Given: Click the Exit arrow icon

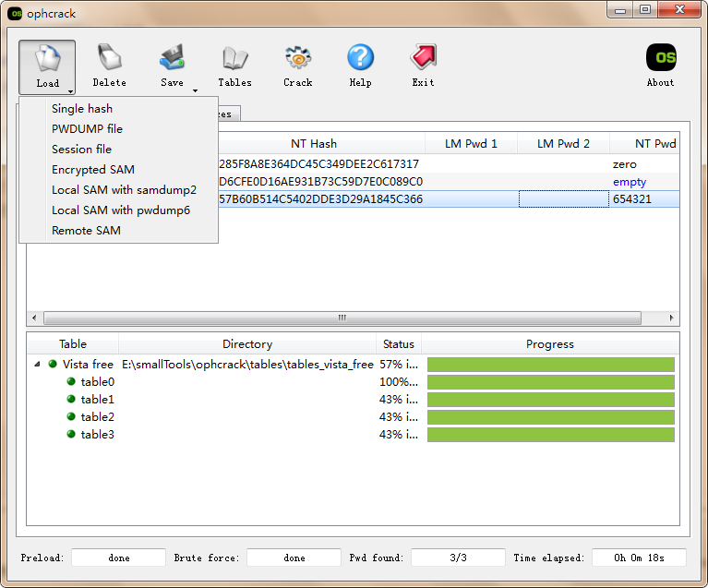Looking at the screenshot, I should pos(423,57).
